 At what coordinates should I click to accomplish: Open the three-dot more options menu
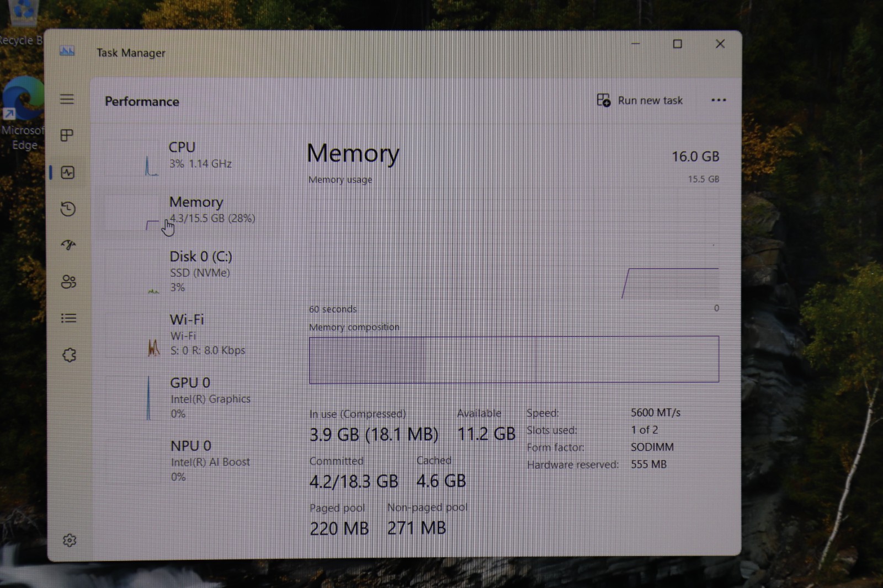click(x=719, y=100)
